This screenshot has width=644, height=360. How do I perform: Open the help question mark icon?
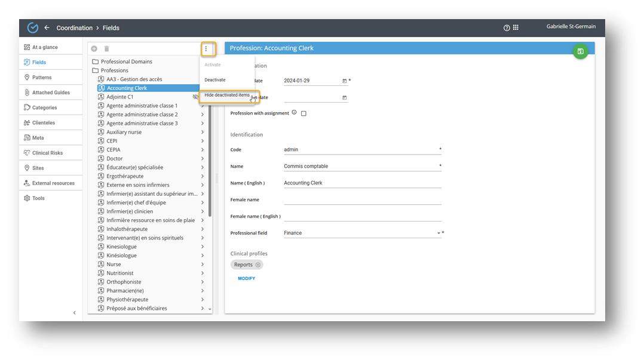[507, 28]
